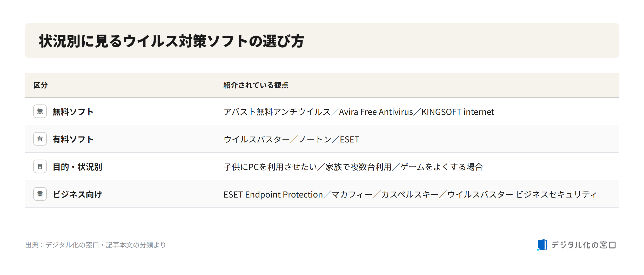Click the 無 badge icon for free software

point(40,111)
